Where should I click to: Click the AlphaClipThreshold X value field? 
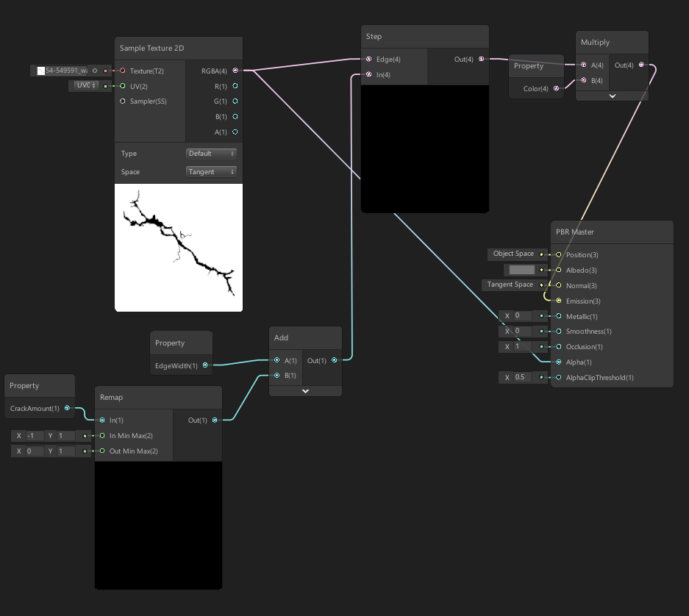pos(524,378)
